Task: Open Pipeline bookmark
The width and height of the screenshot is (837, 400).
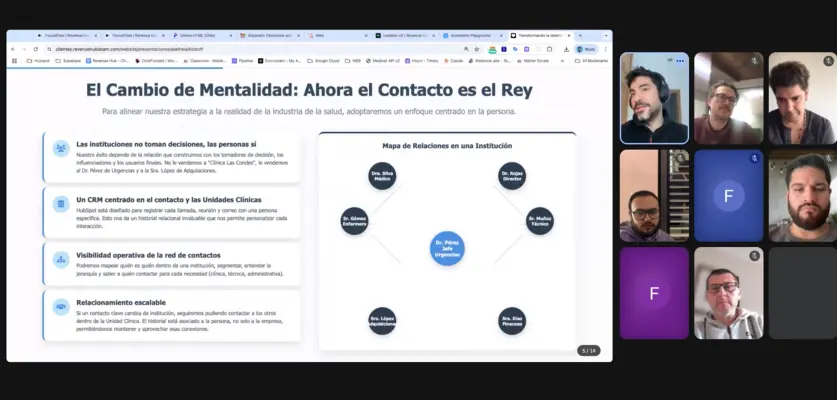Action: [x=242, y=61]
